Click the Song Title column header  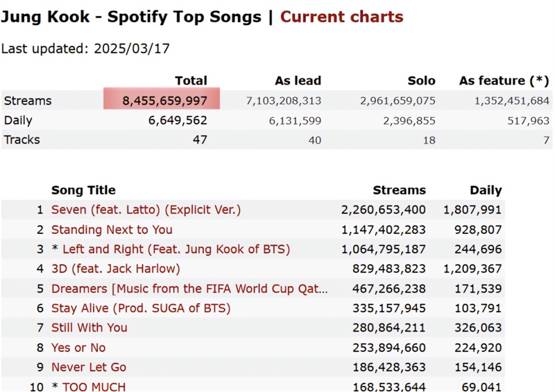tap(83, 190)
